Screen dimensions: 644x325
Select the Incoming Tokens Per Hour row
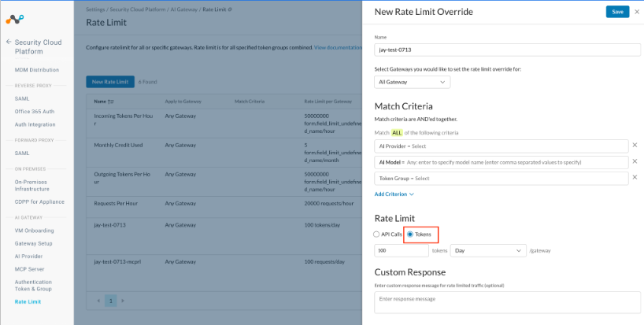tap(224, 123)
